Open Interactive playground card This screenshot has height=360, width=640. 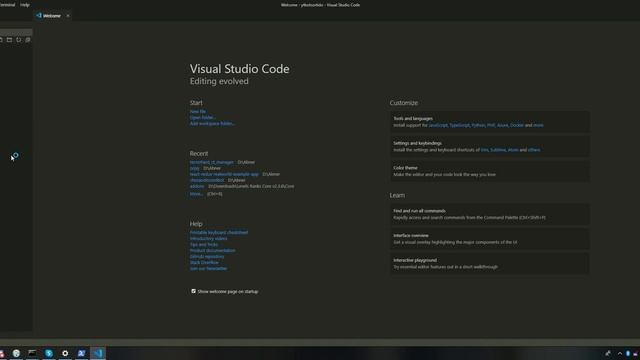point(489,263)
